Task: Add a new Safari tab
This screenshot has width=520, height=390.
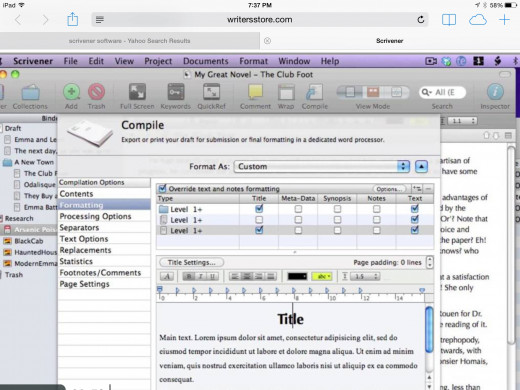Action: 504,20
